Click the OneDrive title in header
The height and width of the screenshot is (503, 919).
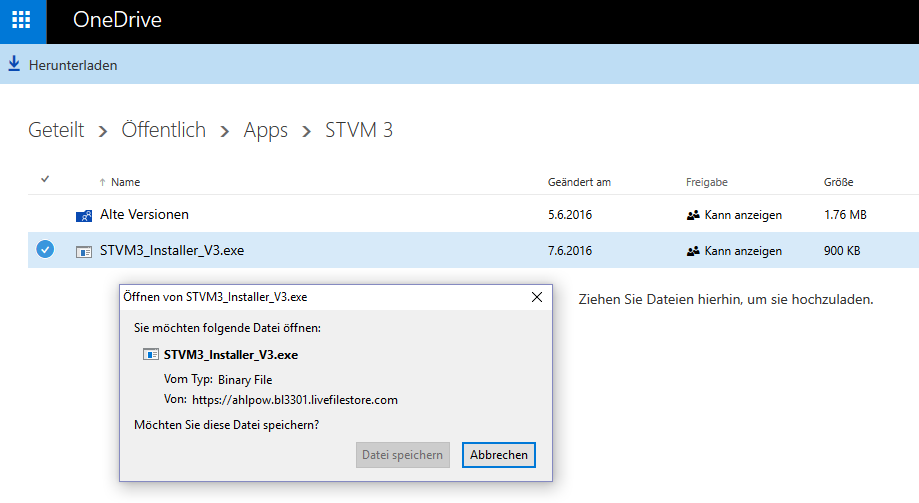click(x=117, y=21)
